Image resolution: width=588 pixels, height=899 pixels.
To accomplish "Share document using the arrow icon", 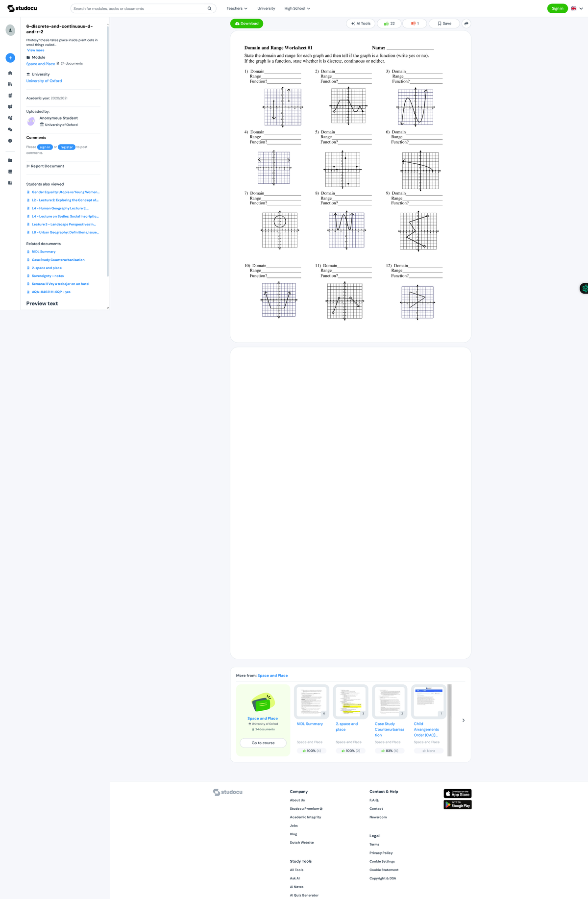I will pos(466,24).
